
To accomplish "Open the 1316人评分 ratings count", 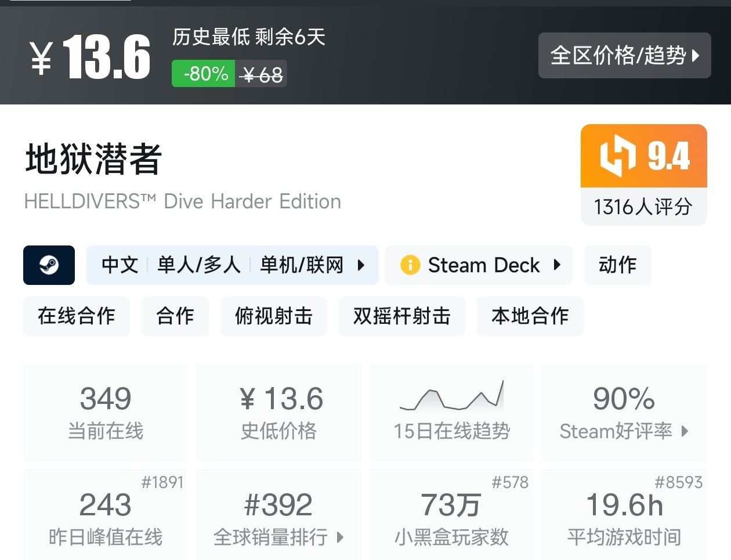I will pos(643,207).
